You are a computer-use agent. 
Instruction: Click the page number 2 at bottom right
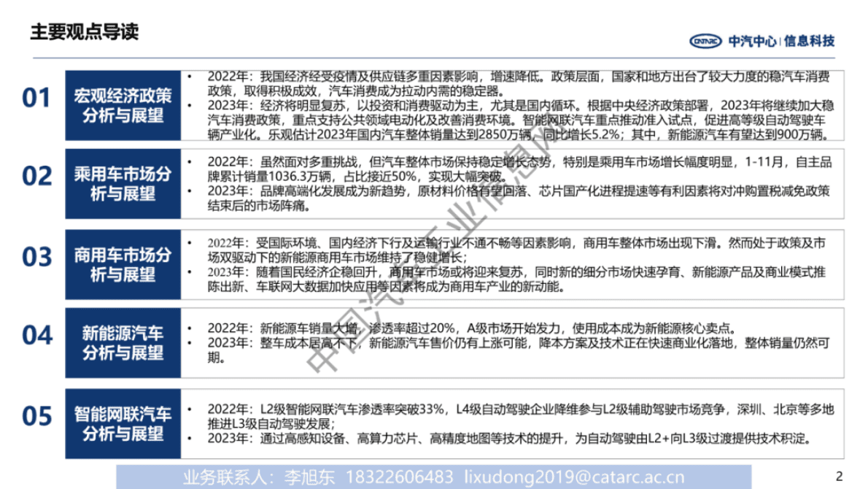pos(838,477)
